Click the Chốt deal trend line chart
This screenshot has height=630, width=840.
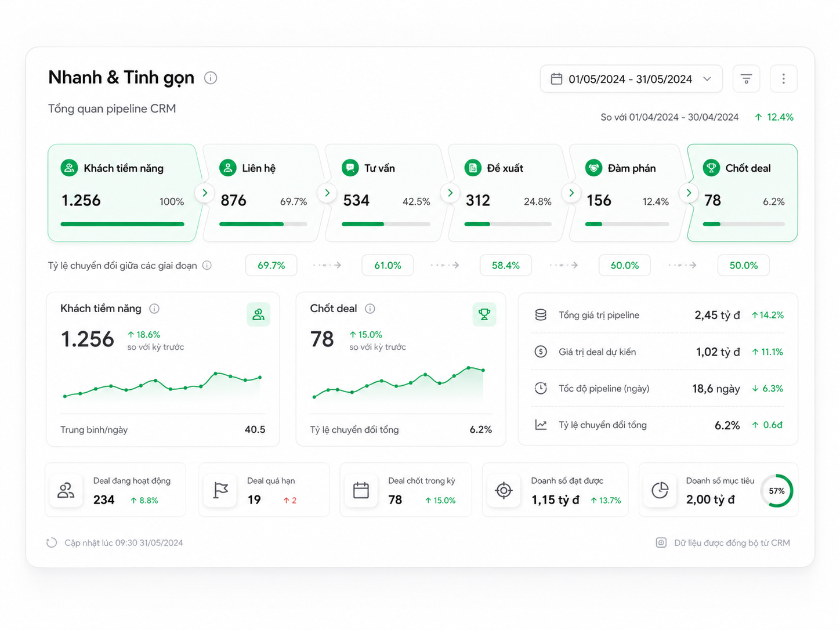coord(399,383)
